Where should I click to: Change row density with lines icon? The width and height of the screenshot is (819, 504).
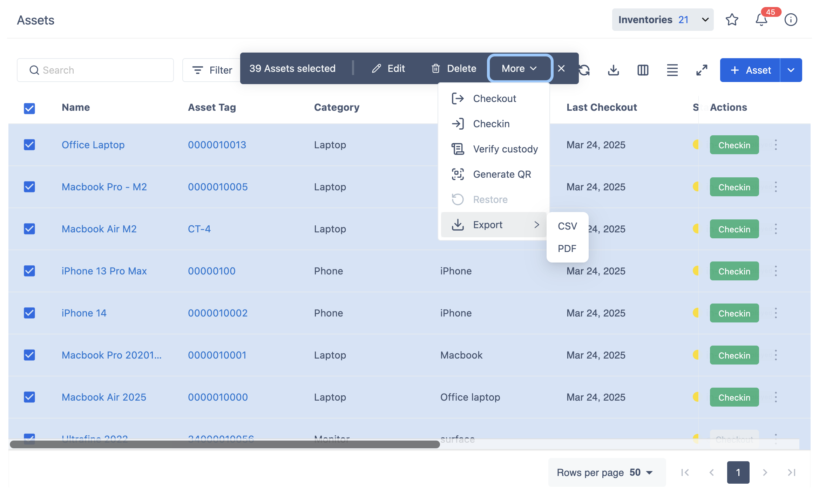tap(672, 70)
